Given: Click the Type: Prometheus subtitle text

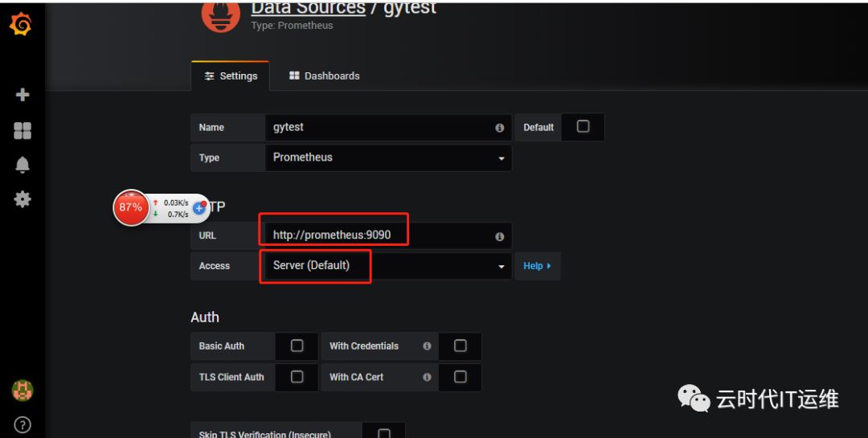Looking at the screenshot, I should coord(292,26).
